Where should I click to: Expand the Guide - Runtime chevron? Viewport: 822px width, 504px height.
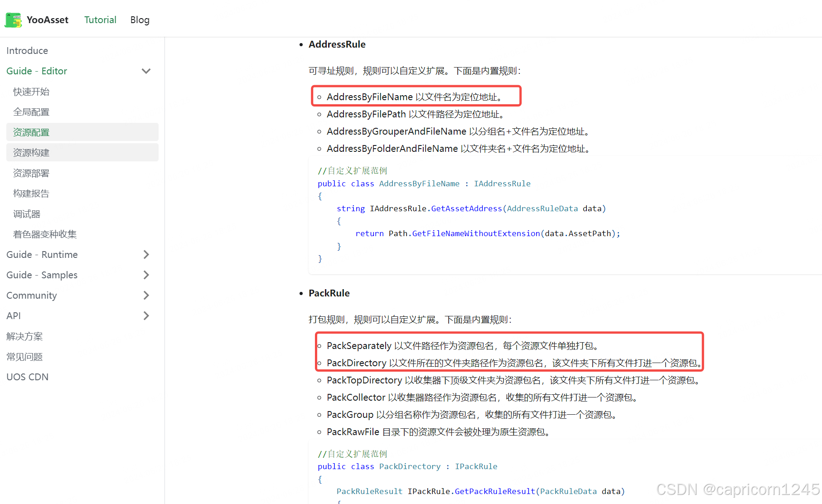point(146,255)
